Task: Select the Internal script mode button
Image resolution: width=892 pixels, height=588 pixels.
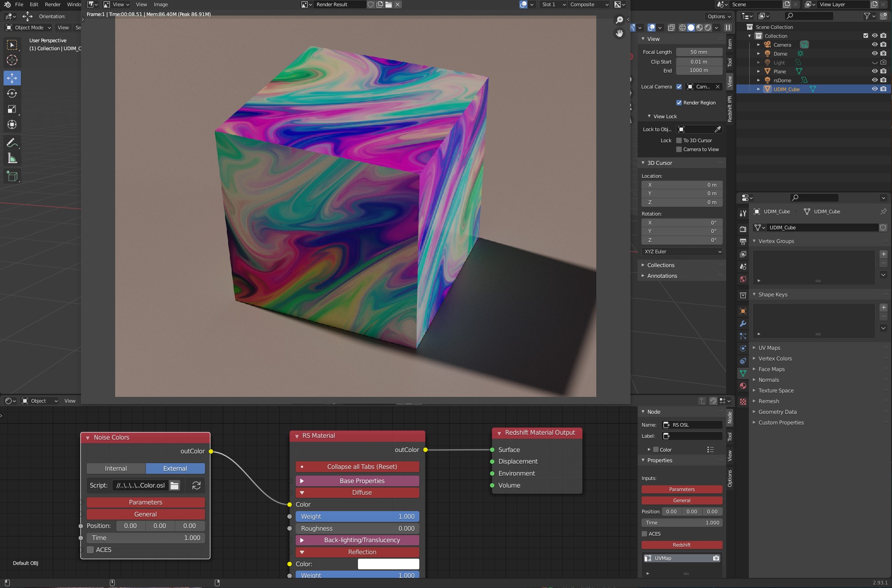Action: point(116,468)
